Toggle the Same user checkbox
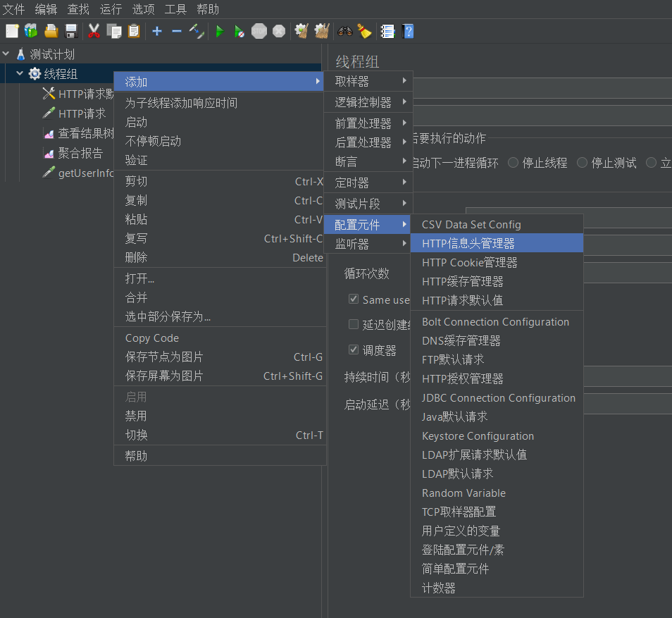 coord(354,299)
